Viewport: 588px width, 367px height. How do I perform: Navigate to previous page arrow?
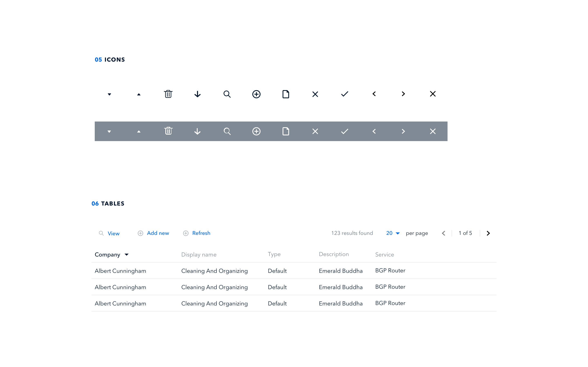click(443, 233)
